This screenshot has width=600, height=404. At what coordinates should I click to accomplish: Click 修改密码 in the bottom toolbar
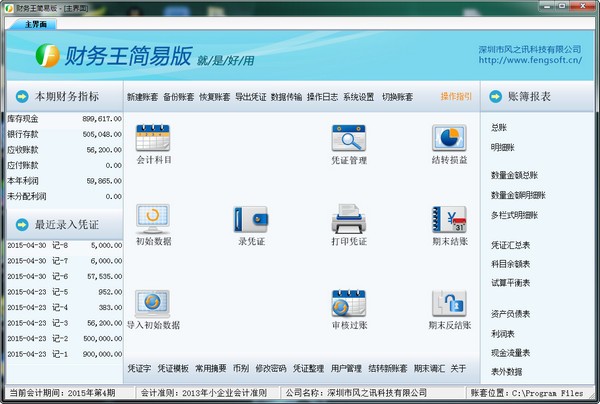click(270, 368)
